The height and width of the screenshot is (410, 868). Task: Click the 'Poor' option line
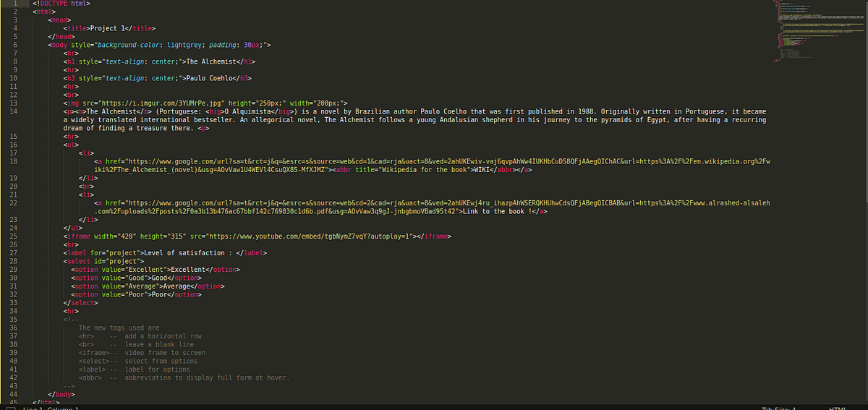click(x=136, y=294)
